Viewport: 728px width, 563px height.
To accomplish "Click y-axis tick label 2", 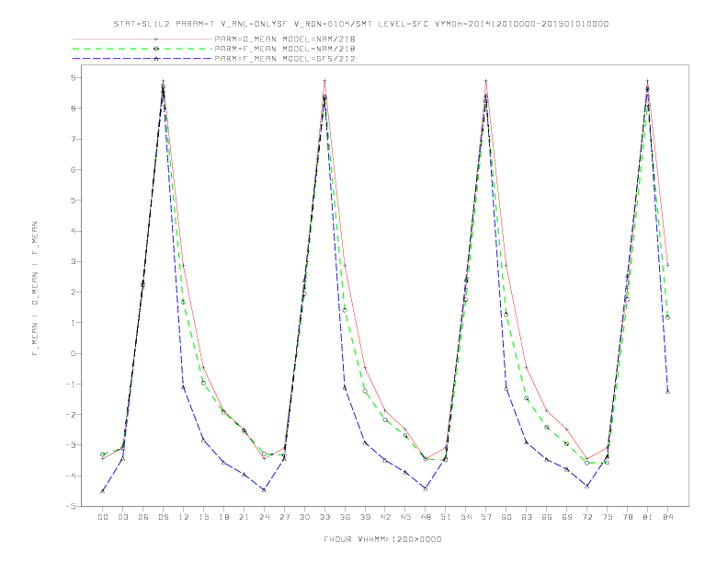I will 73,293.
